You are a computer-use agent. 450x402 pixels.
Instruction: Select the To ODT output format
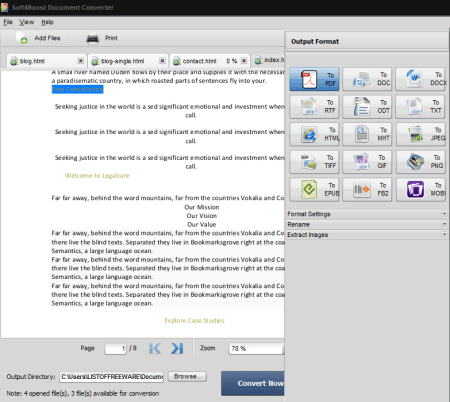367,107
